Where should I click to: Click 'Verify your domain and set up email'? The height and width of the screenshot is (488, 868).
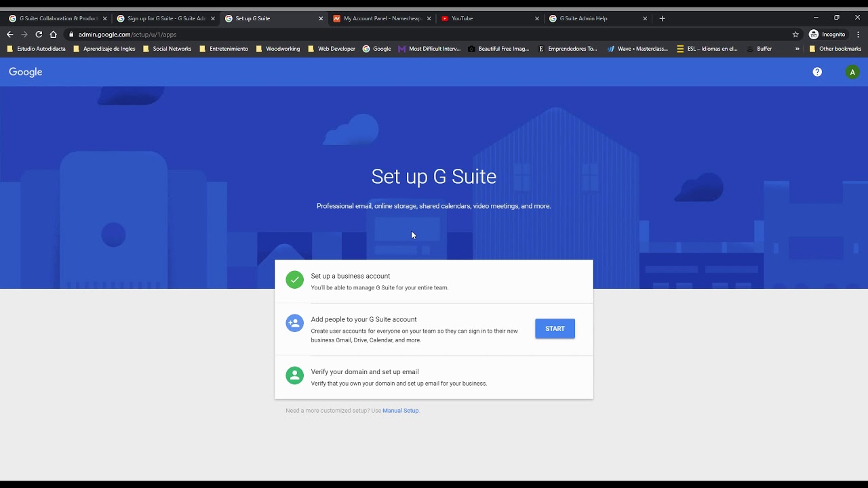point(365,371)
